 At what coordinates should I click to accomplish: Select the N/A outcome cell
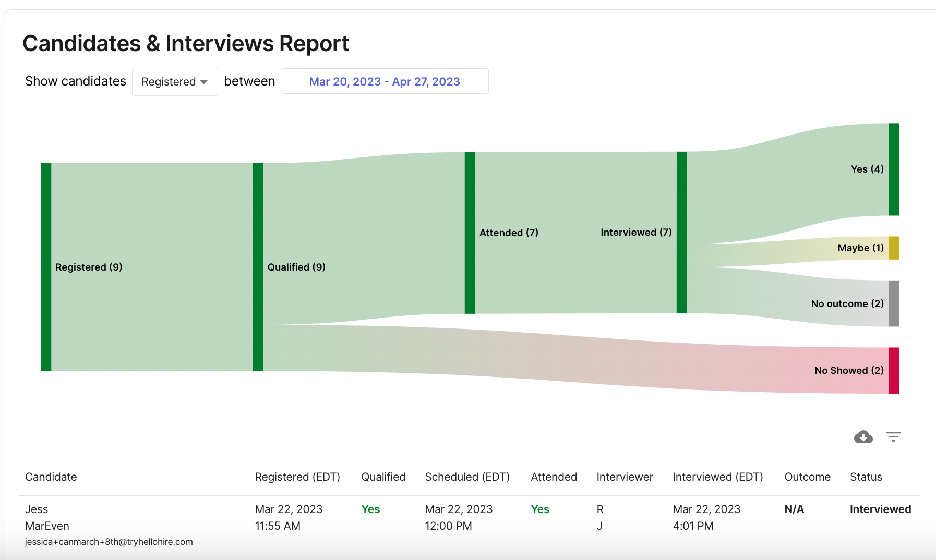[794, 509]
